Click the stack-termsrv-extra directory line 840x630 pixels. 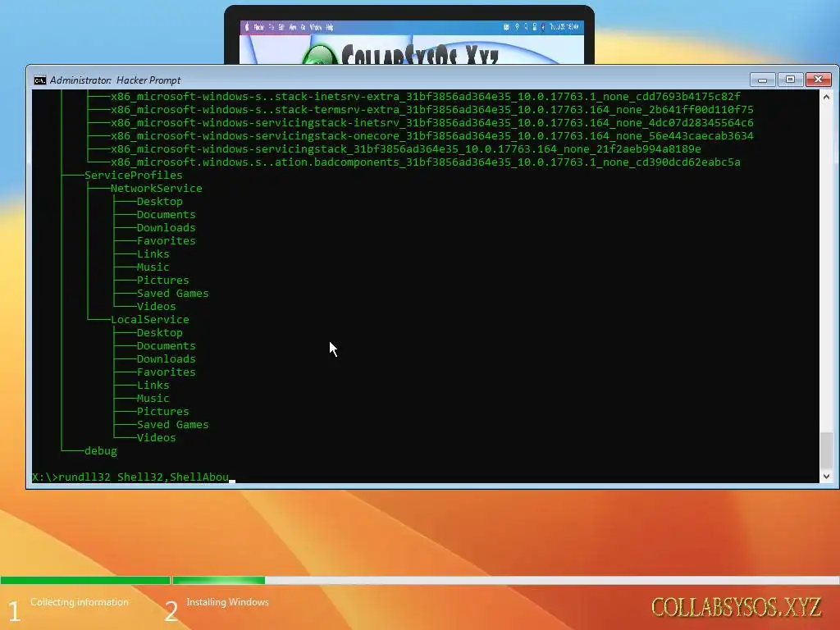pos(431,109)
